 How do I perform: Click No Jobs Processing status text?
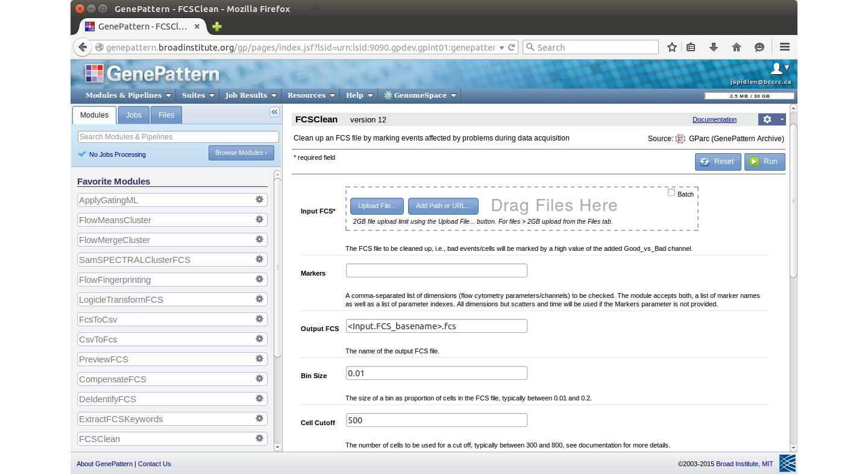click(x=118, y=154)
